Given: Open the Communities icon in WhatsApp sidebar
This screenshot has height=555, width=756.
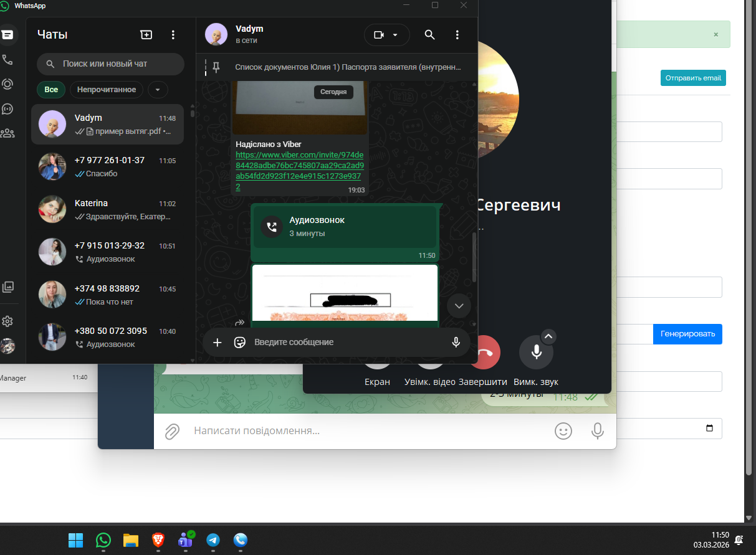Looking at the screenshot, I should (7, 133).
